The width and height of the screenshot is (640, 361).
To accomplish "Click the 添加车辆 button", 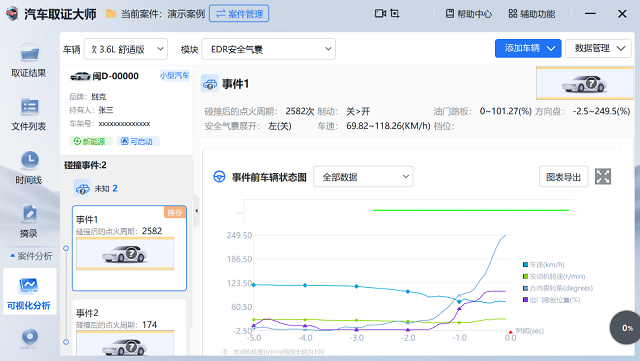I will coord(528,48).
